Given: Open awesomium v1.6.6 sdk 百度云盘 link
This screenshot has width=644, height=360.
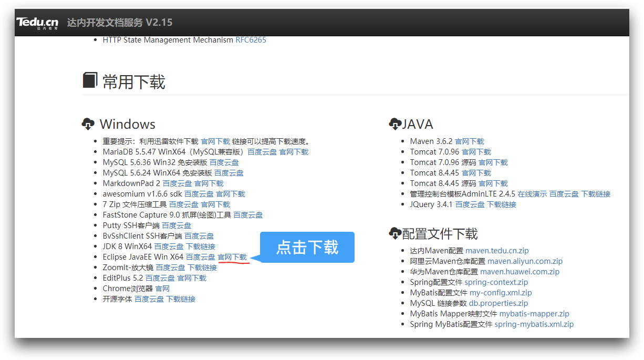Looking at the screenshot, I should [x=199, y=194].
